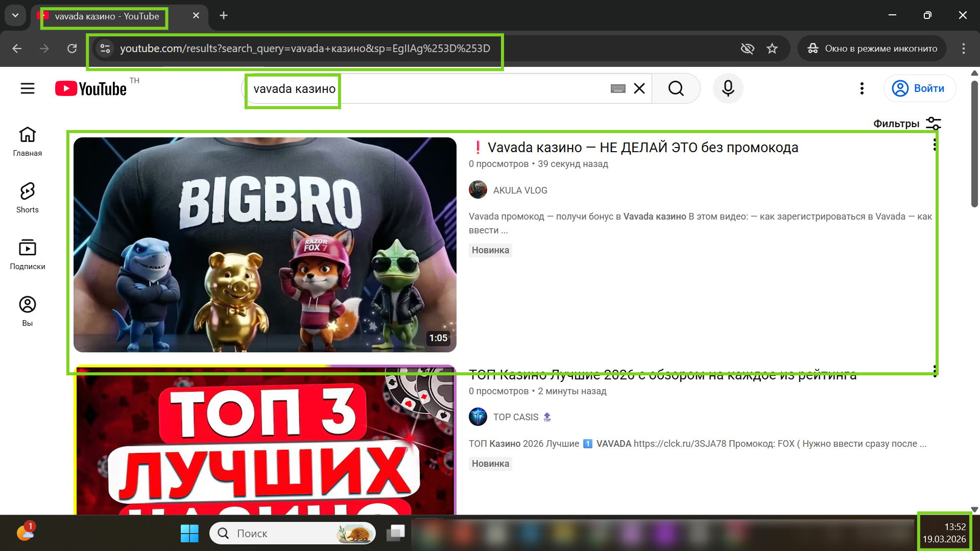Click the YouTube logo
The width and height of the screenshot is (980, 551).
pos(91,89)
